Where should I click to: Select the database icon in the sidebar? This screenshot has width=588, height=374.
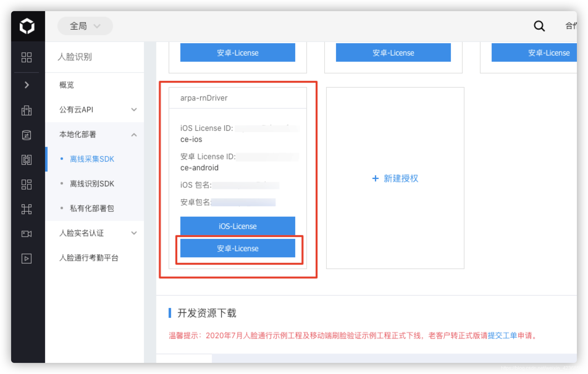(27, 135)
